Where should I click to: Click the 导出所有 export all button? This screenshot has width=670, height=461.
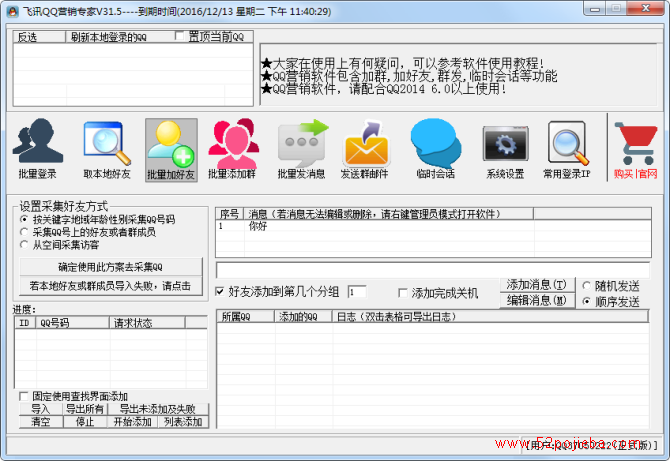[85, 409]
